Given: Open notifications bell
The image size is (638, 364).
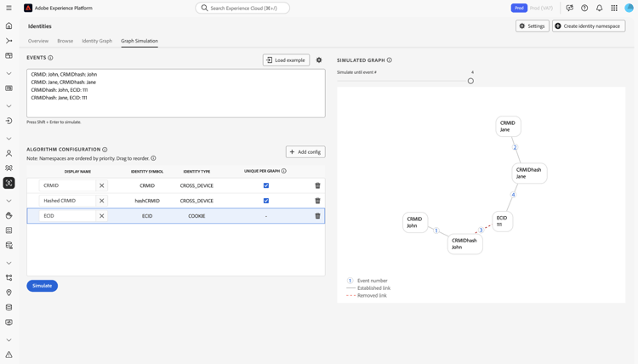Looking at the screenshot, I should pos(600,9).
